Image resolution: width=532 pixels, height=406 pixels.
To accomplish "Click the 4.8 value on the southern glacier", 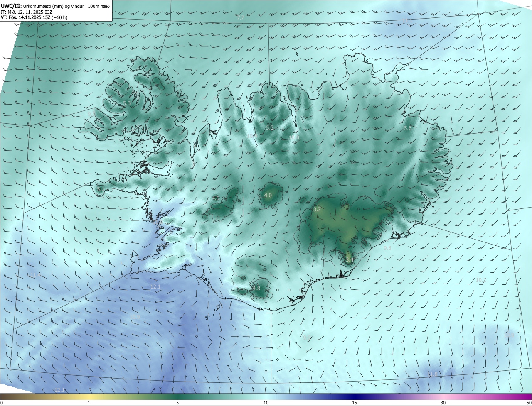I will click(x=256, y=288).
